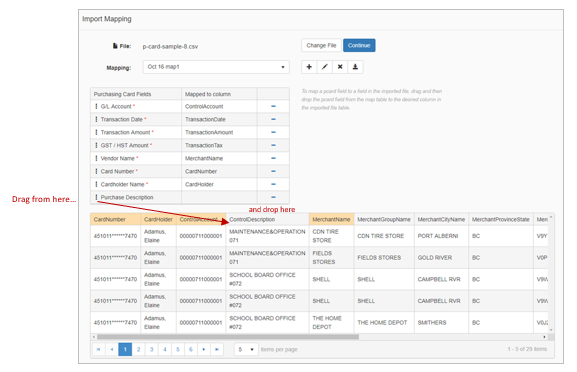Click the ControlDescription column header

268,219
